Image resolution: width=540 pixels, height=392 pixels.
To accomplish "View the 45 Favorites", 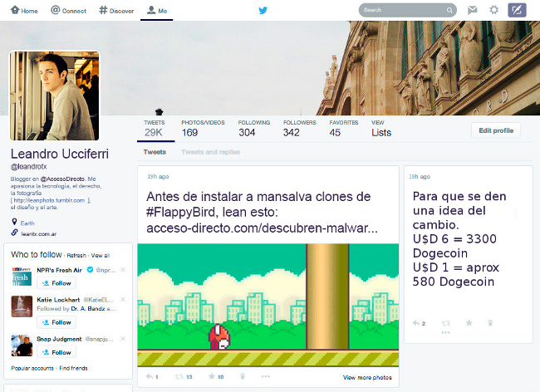I will pyautogui.click(x=343, y=129).
